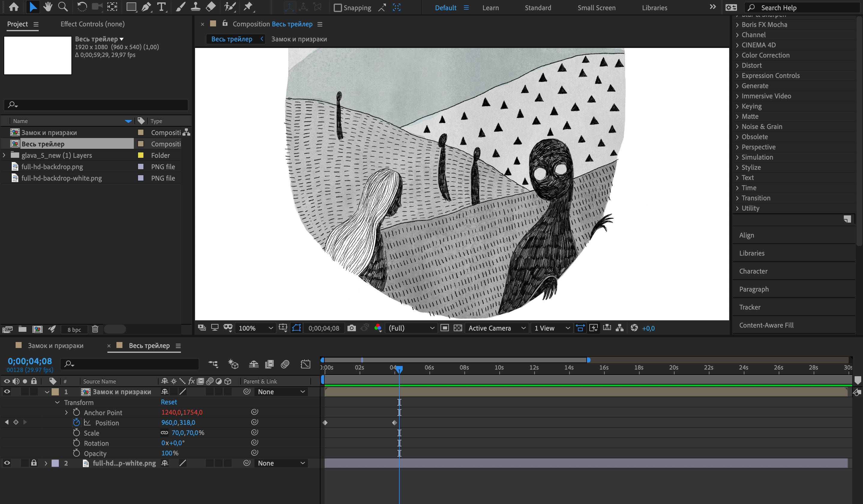Select the Puppet Pin tool
This screenshot has height=504, width=863.
(x=248, y=7)
